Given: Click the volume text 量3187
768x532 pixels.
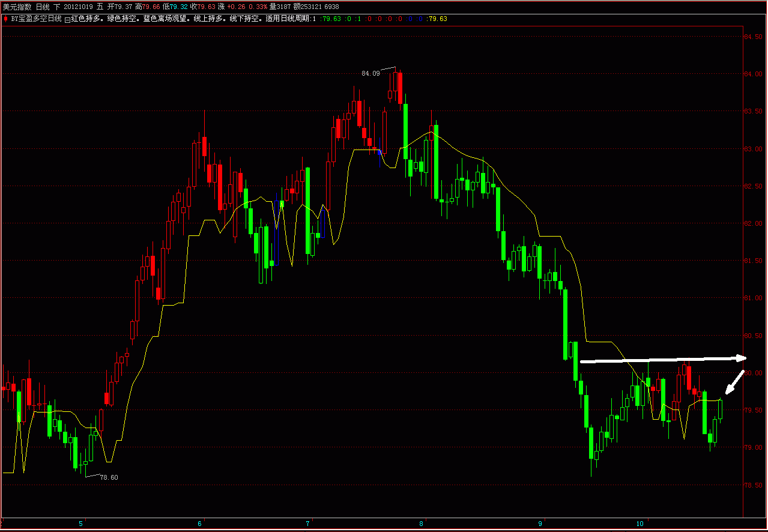Looking at the screenshot, I should tap(280, 7).
